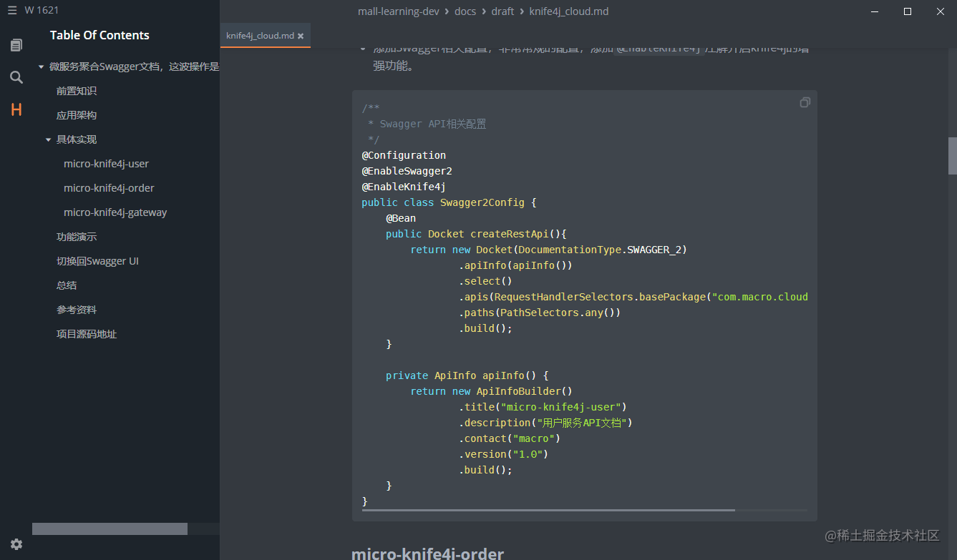957x560 pixels.
Task: Click "micro-knife4j-user" title string in code
Action: click(563, 407)
